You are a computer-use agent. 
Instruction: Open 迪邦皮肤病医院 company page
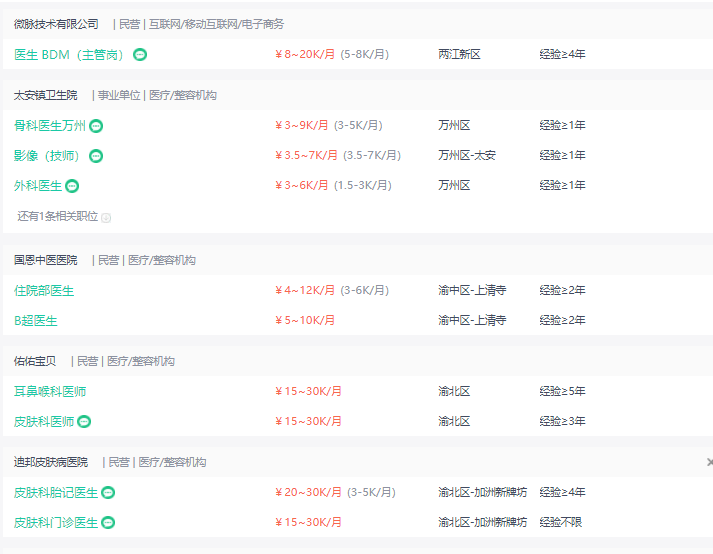[51, 462]
